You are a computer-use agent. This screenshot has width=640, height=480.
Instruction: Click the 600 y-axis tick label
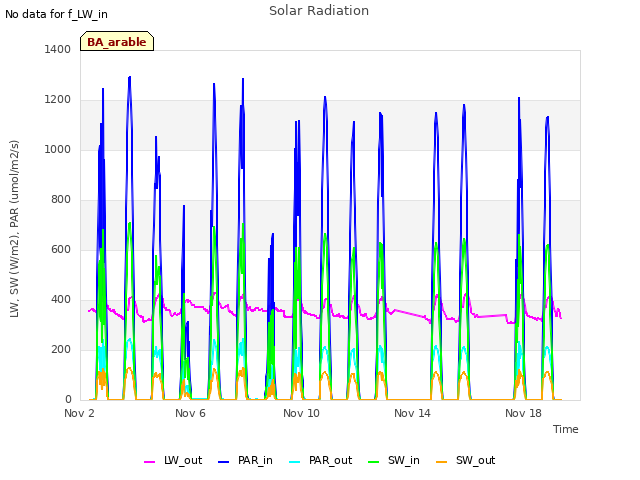pos(61,249)
